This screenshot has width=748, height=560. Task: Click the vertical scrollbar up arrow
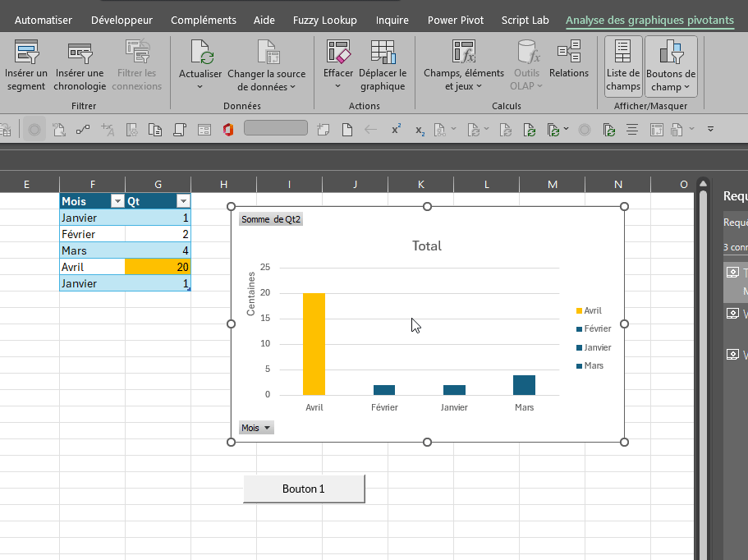point(703,184)
